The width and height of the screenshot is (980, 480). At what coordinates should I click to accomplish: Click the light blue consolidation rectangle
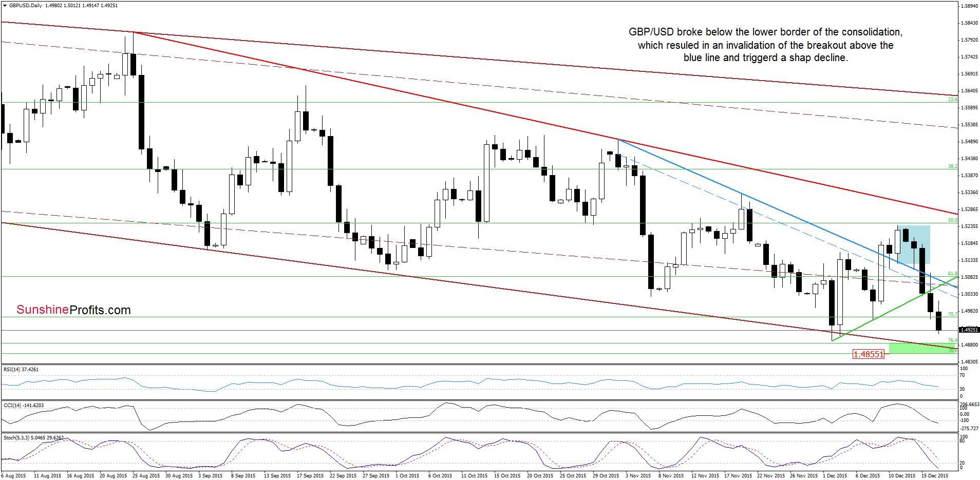coord(914,244)
